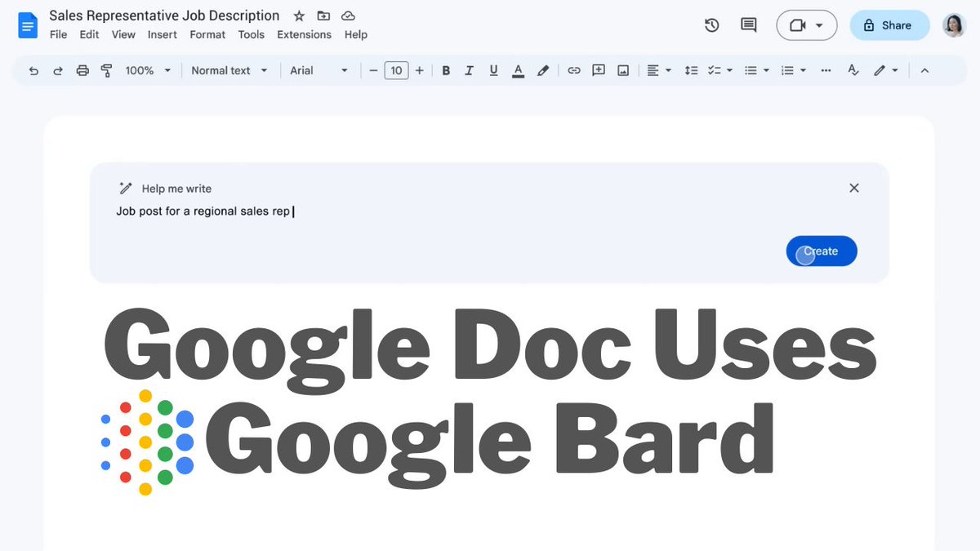980x551 pixels.
Task: Click the Help me write wand icon
Action: pyautogui.click(x=125, y=189)
